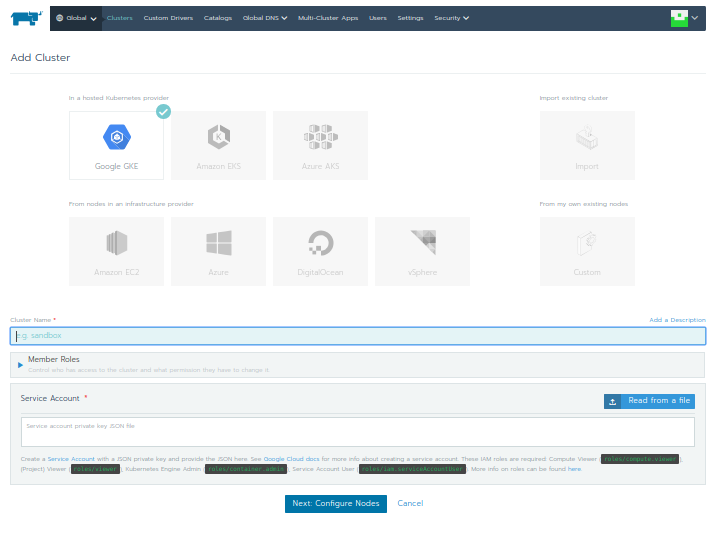Screen dimensions: 707x536
Task: Select the Import existing cluster card
Action: 587,146
